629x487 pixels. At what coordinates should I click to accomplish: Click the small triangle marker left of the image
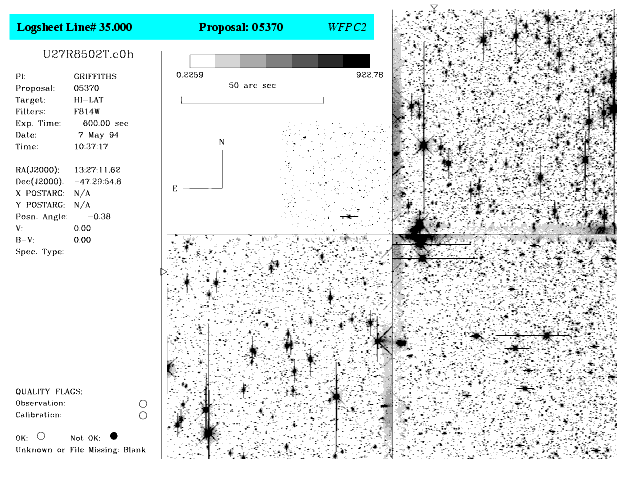point(164,271)
